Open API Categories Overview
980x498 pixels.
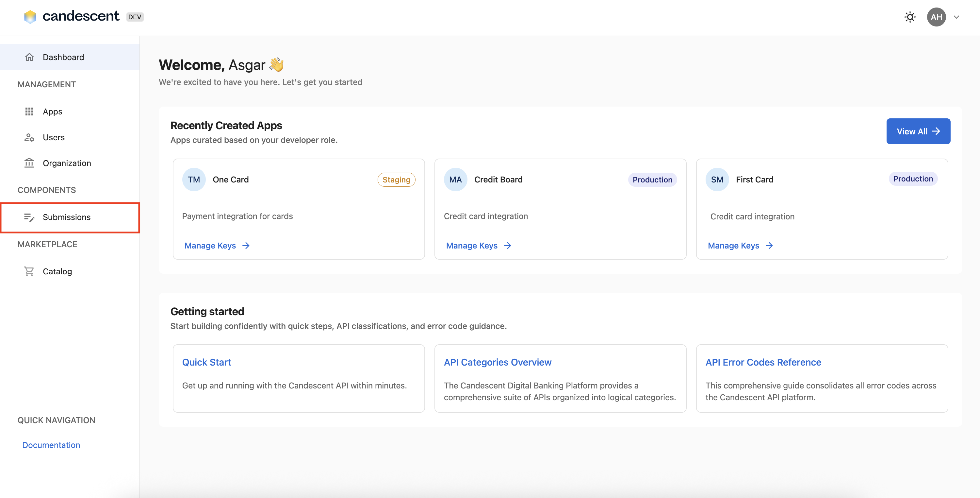pyautogui.click(x=497, y=362)
